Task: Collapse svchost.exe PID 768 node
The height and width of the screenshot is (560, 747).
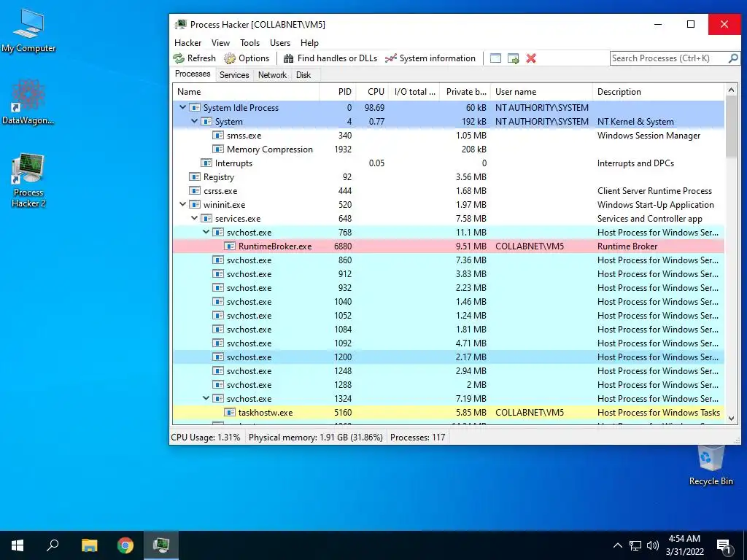Action: pos(206,233)
